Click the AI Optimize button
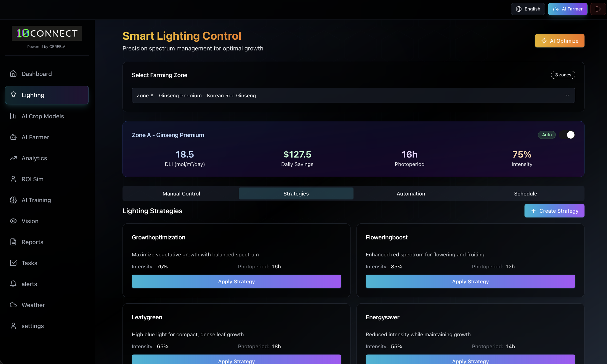Screen dimensions: 607x364 tap(559, 40)
